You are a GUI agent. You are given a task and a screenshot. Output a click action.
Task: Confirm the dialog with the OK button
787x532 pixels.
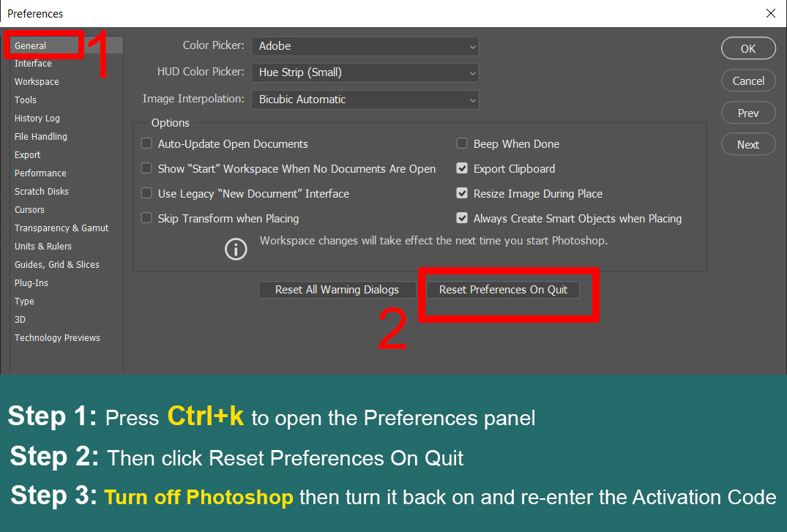(x=747, y=49)
